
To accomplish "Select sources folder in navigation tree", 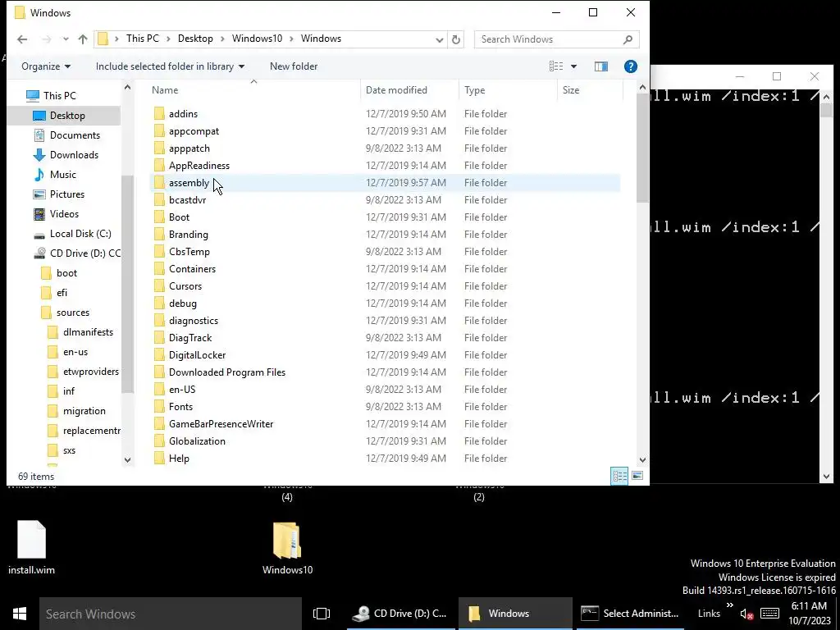I will coord(72,313).
